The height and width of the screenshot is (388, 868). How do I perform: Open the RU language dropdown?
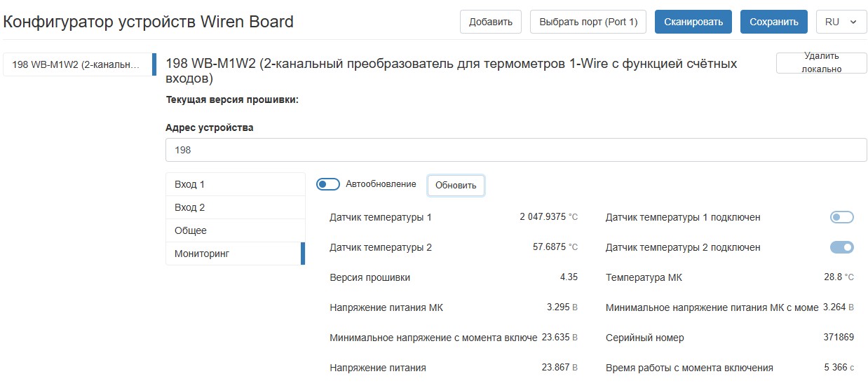coord(841,22)
